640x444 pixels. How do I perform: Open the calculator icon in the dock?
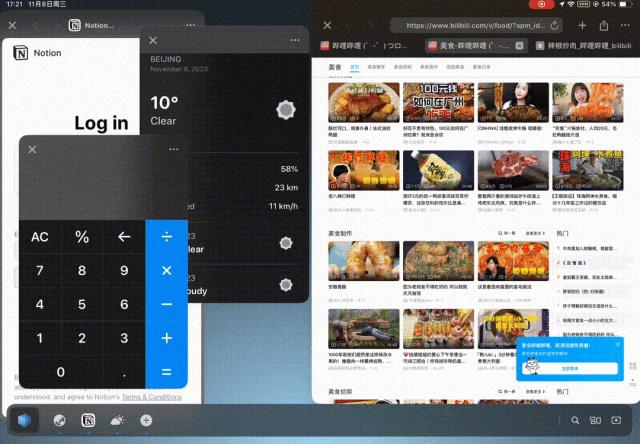tap(146, 420)
